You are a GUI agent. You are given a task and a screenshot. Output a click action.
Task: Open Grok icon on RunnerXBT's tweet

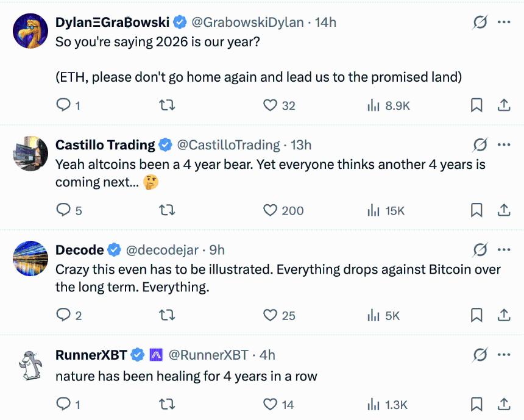(480, 355)
